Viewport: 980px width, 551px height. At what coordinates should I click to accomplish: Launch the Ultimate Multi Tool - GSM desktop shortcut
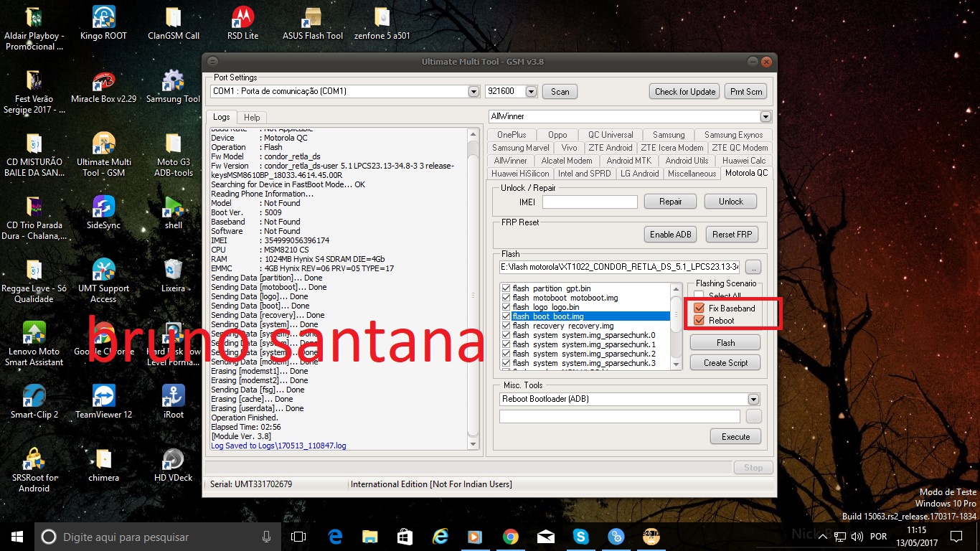104,155
